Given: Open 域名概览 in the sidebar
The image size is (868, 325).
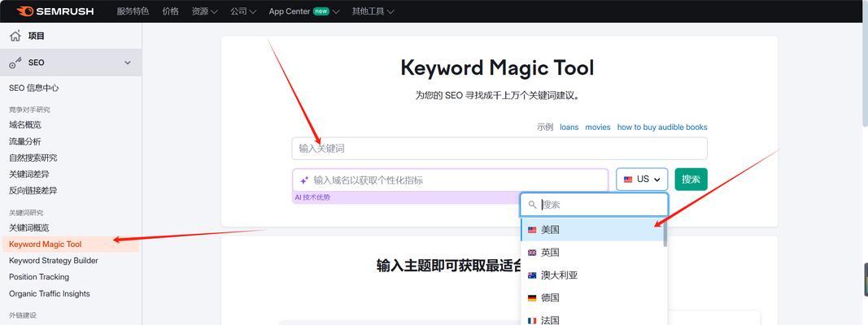Looking at the screenshot, I should tap(25, 125).
